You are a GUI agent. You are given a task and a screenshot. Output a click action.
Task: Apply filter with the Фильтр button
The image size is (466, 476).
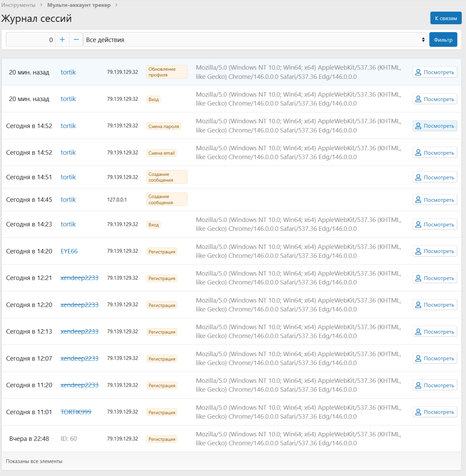[443, 40]
